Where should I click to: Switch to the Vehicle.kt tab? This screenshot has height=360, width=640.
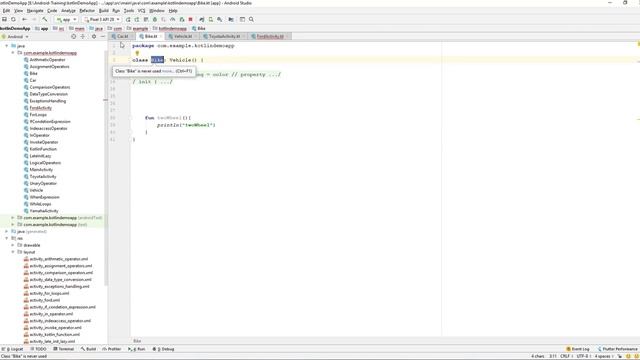(182, 36)
